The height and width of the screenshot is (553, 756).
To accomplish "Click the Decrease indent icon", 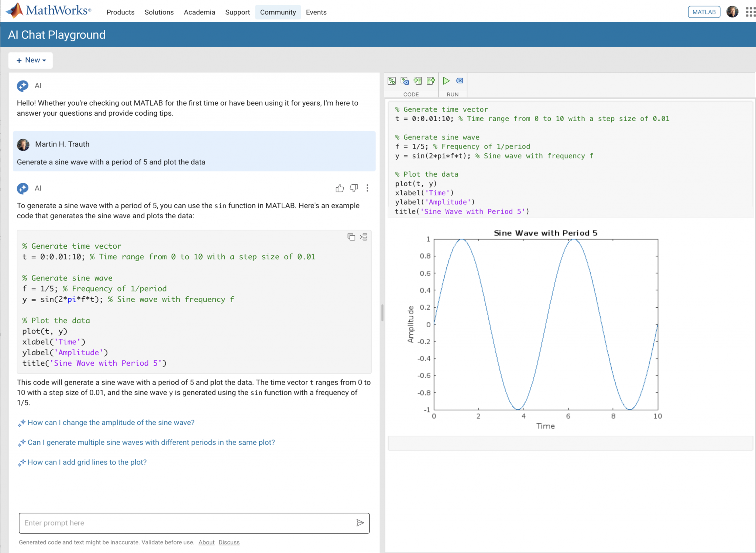I will (x=430, y=81).
